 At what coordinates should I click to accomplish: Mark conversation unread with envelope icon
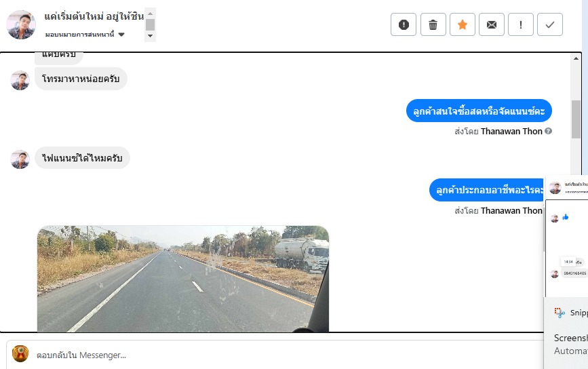click(x=491, y=24)
